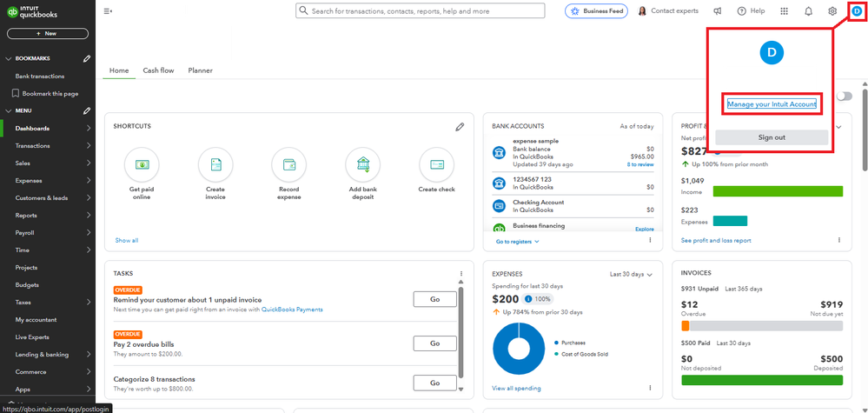Click the teal Expenses bar
Screen dimensions: 868x413
pos(730,221)
